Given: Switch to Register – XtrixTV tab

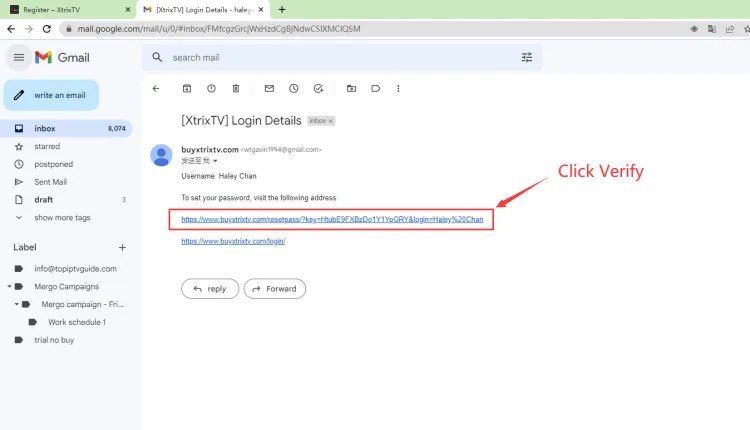Looking at the screenshot, I should click(68, 10).
